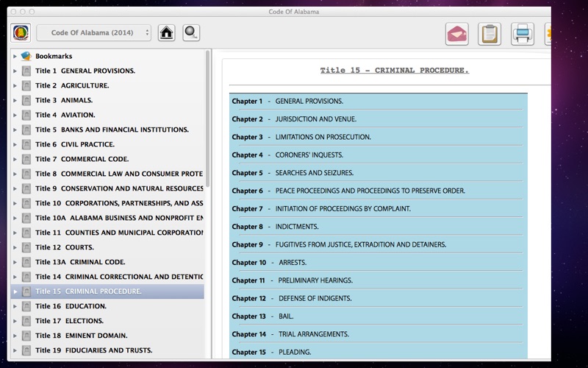The image size is (588, 368).
Task: Open Chapter 4 Coroners' Inquests
Action: pos(287,155)
